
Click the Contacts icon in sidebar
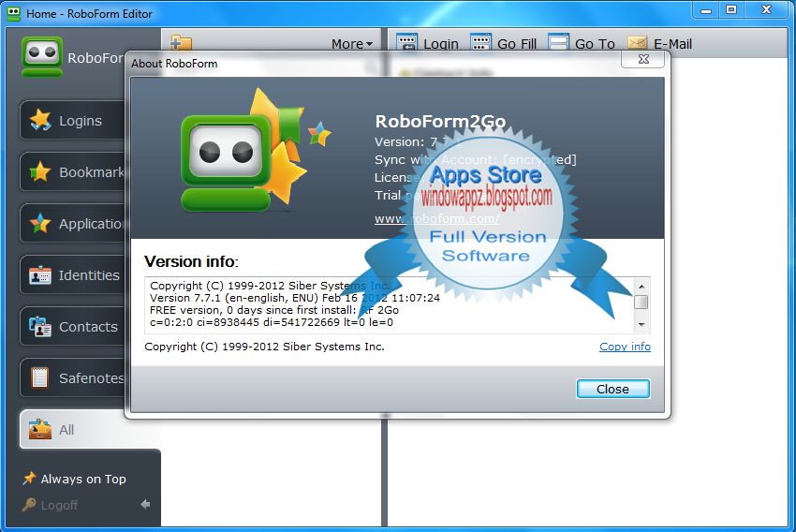pos(40,326)
